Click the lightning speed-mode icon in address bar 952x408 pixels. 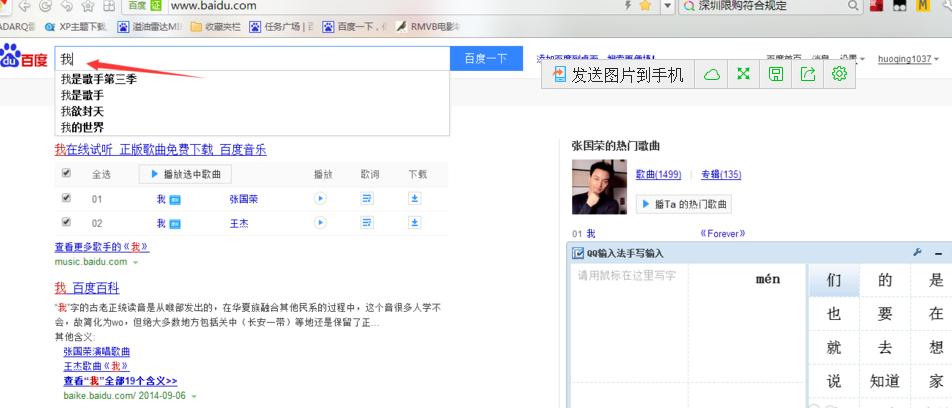pyautogui.click(x=628, y=5)
